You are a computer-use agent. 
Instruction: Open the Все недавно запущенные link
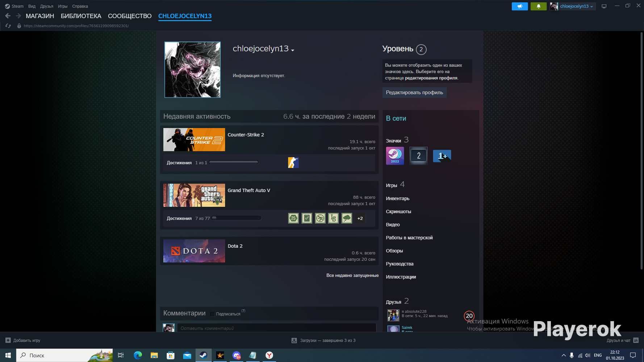tap(352, 275)
